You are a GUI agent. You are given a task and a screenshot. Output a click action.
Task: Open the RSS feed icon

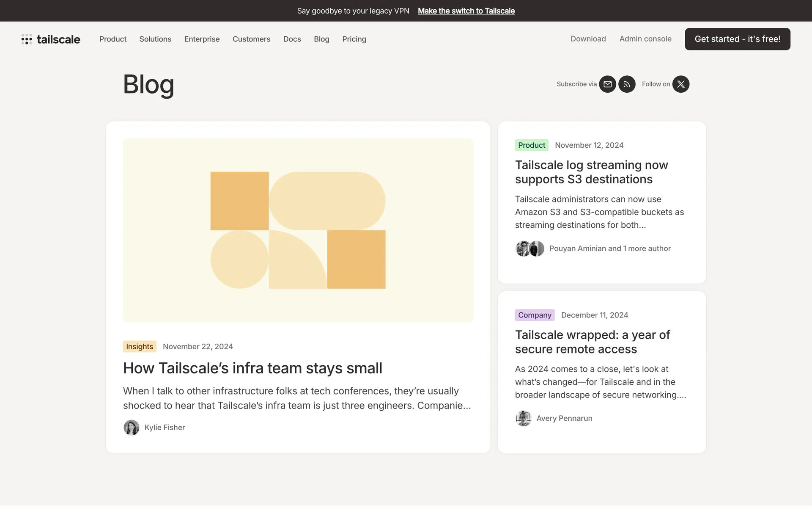click(x=627, y=84)
